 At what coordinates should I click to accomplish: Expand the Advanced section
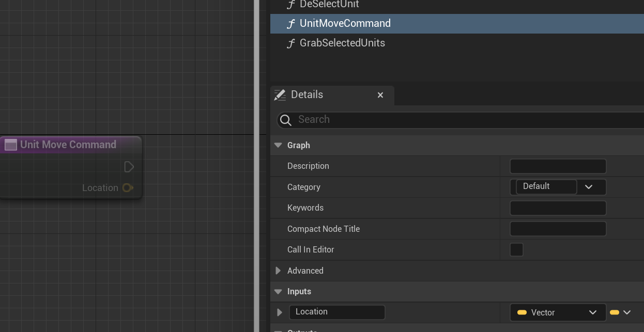click(278, 271)
